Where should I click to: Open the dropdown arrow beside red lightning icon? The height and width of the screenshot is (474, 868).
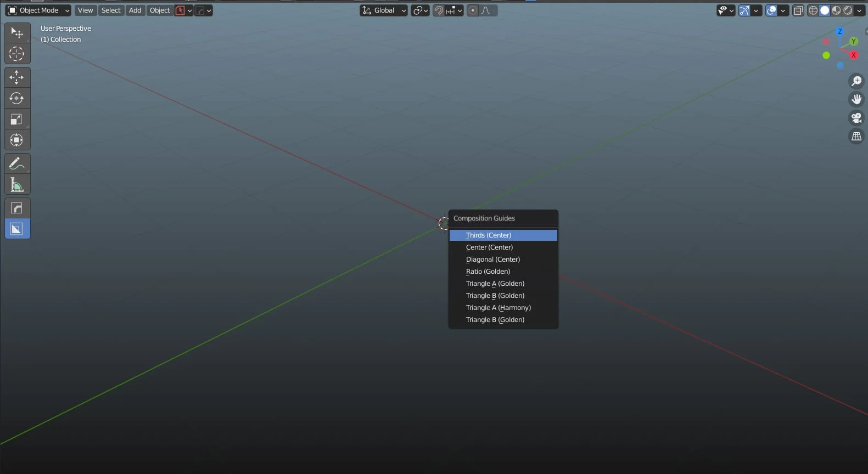coord(190,10)
